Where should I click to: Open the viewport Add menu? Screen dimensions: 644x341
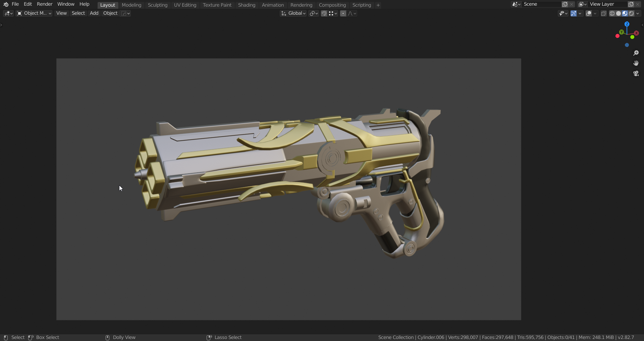click(x=94, y=13)
